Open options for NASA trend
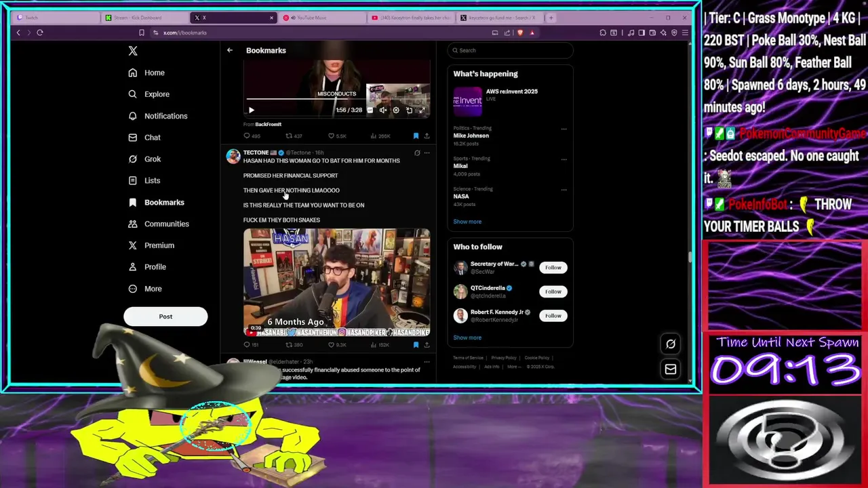Image resolution: width=868 pixels, height=488 pixels. (564, 190)
